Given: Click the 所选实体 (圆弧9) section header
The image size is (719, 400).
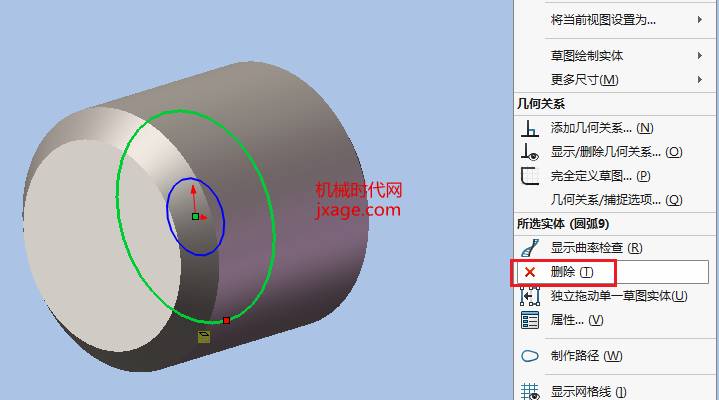Looking at the screenshot, I should (563, 224).
